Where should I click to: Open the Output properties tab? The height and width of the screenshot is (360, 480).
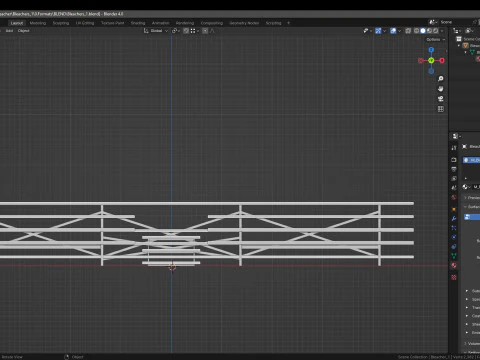coord(454,169)
